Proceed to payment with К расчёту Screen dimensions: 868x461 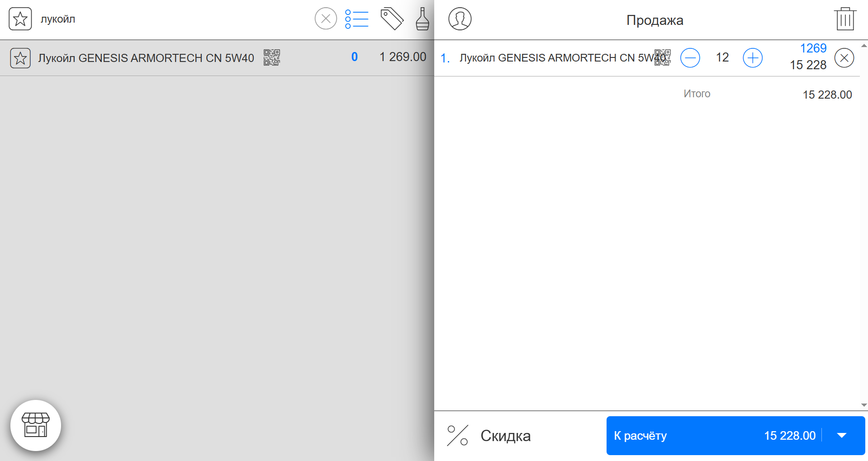tap(714, 436)
